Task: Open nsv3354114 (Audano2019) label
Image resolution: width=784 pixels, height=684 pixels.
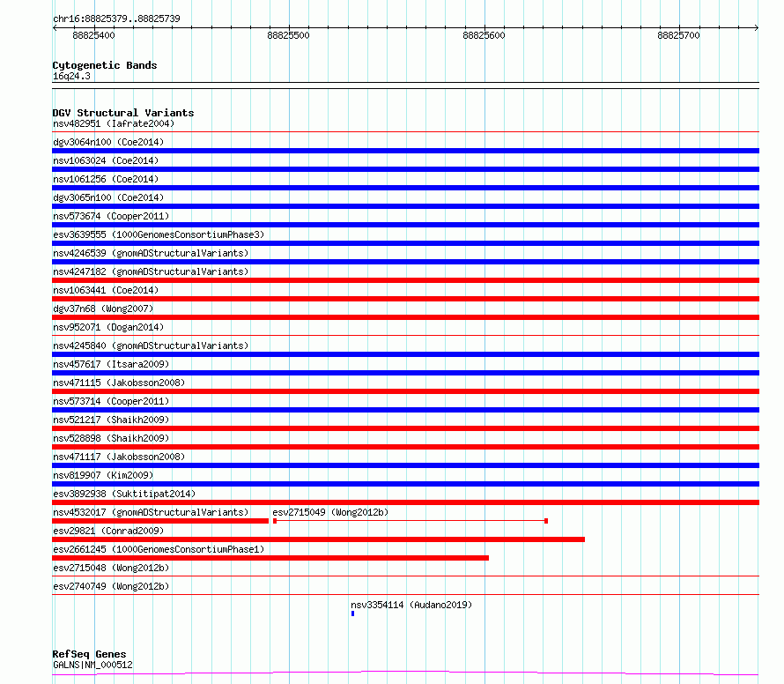Action: (x=411, y=605)
